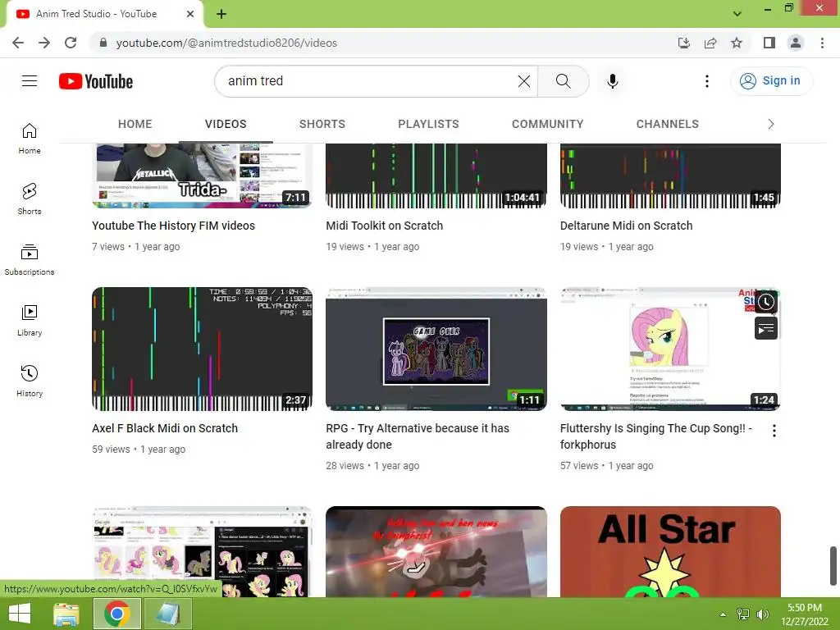Click the network tray icon
The image size is (840, 630).
(743, 614)
